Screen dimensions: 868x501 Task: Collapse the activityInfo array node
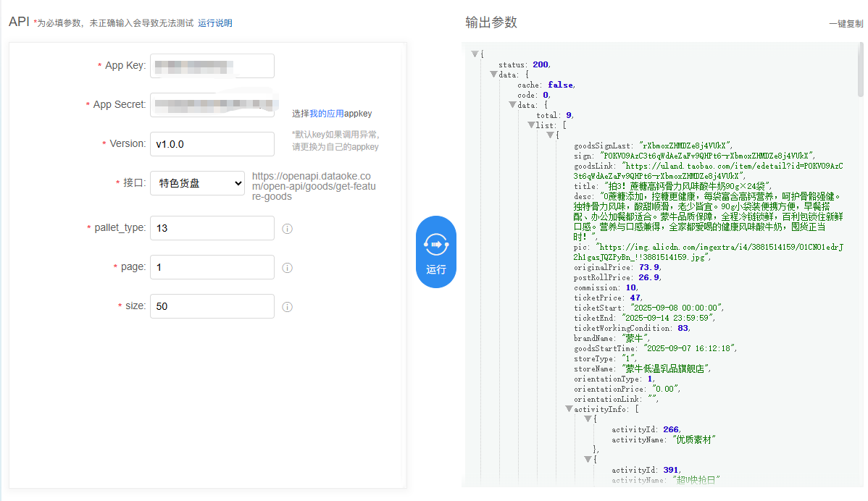tap(569, 409)
